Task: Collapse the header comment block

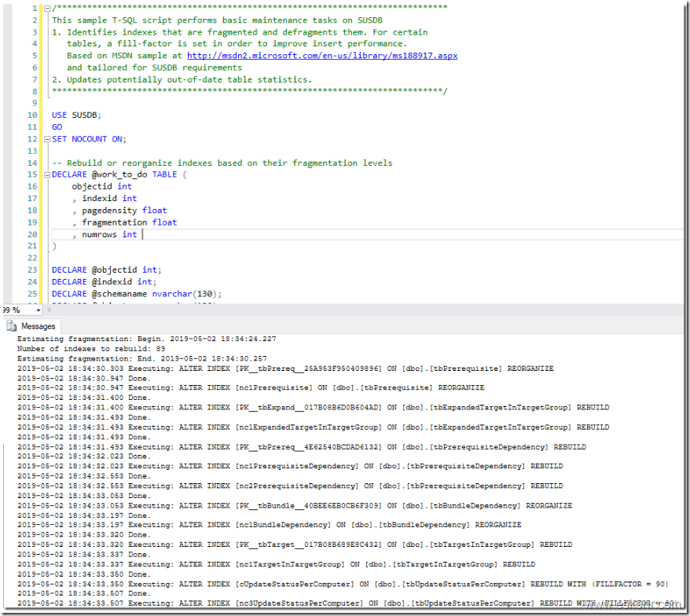Action: [x=46, y=8]
